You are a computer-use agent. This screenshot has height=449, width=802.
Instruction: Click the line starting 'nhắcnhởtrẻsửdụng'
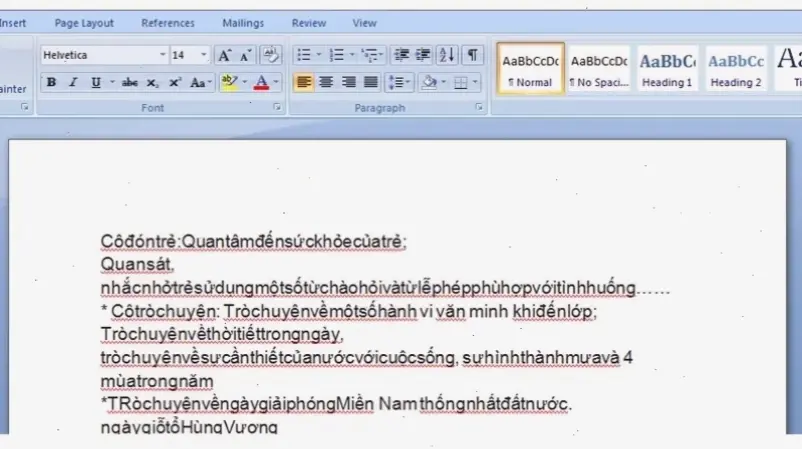[385, 288]
